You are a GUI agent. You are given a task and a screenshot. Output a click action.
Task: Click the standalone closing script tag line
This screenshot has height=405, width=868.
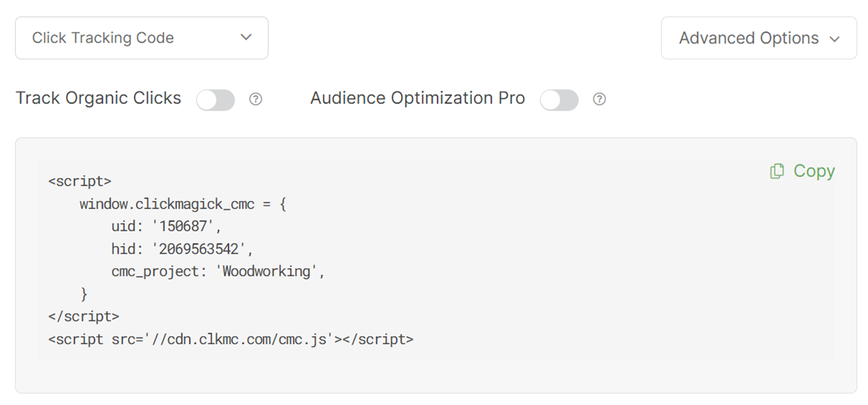83,316
